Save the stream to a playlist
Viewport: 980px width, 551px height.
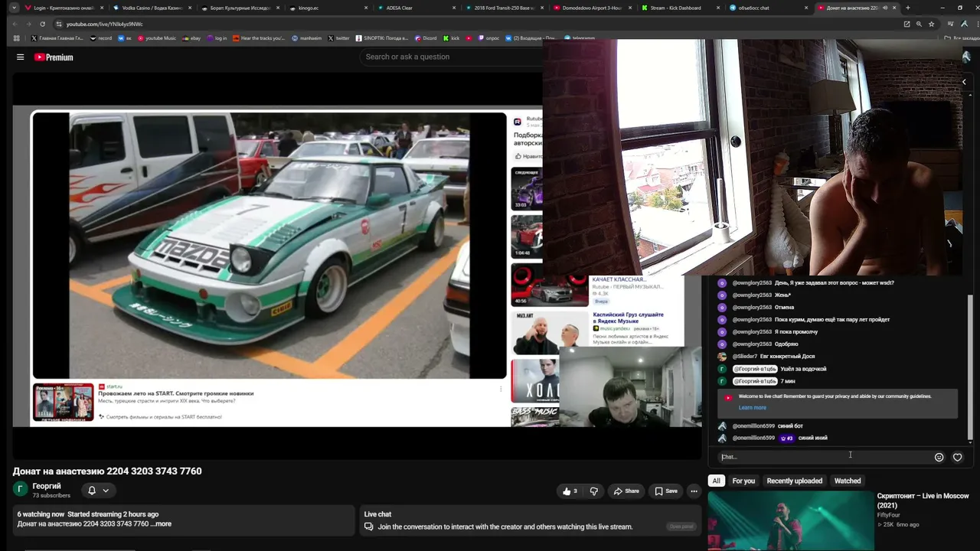click(x=666, y=491)
